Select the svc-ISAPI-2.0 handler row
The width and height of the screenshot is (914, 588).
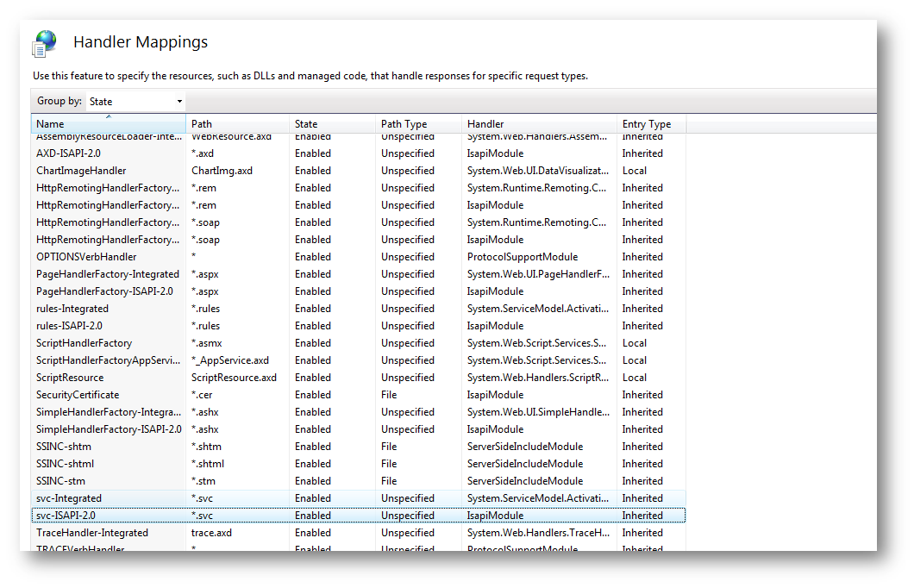tap(359, 516)
